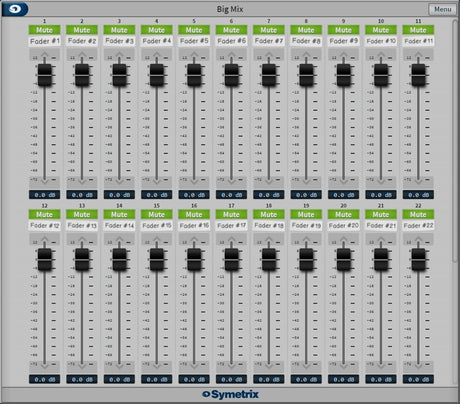Click the Fader #6 slider knob
Screen dimensions: 460x404
(x=231, y=75)
